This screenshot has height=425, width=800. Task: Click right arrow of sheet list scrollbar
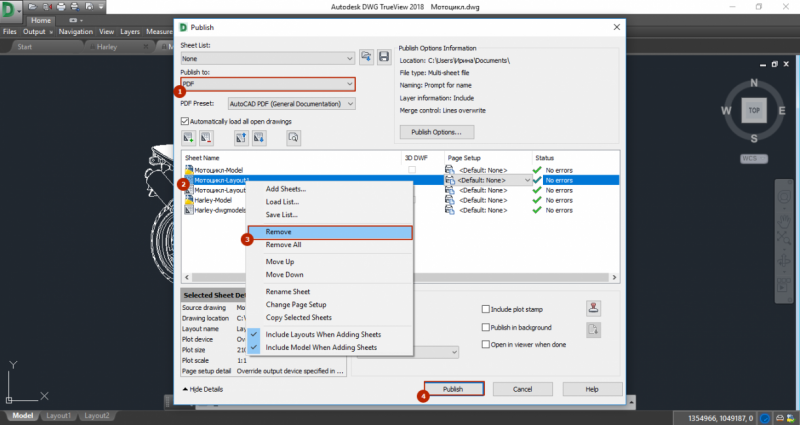(x=614, y=277)
